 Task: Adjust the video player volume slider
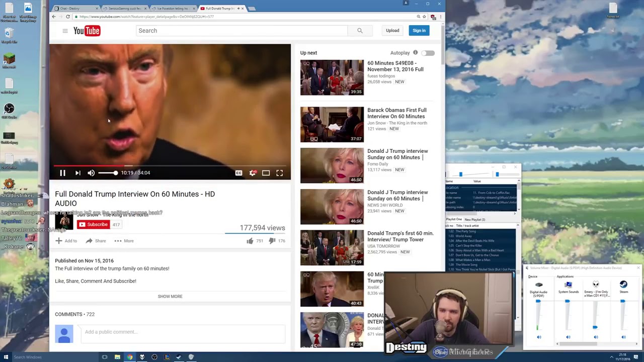coord(108,173)
